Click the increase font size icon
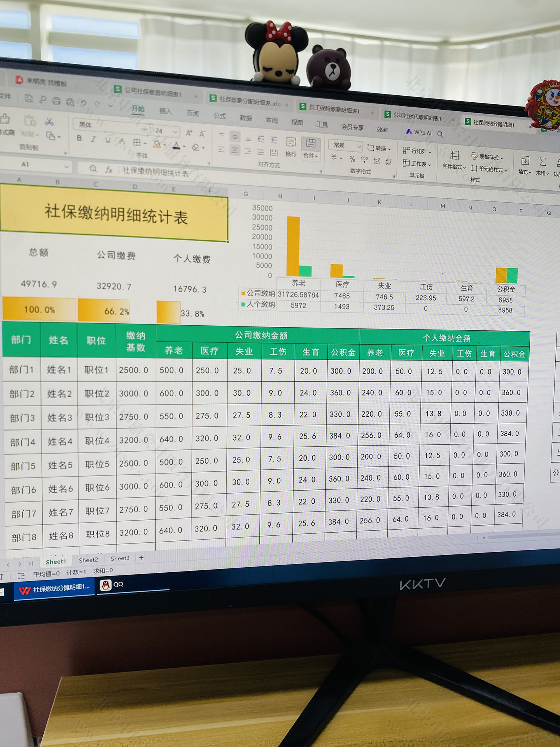The width and height of the screenshot is (560, 747). tap(189, 133)
